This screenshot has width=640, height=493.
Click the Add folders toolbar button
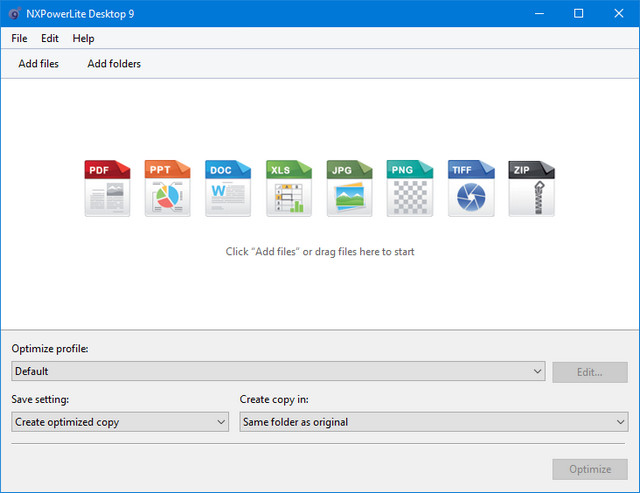click(114, 64)
